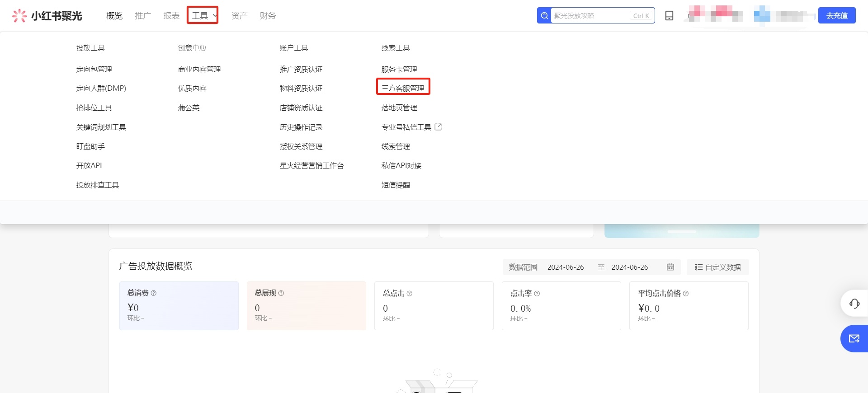The height and width of the screenshot is (393, 868).
Task: Select 商业内容管理 menu item
Action: click(x=199, y=69)
